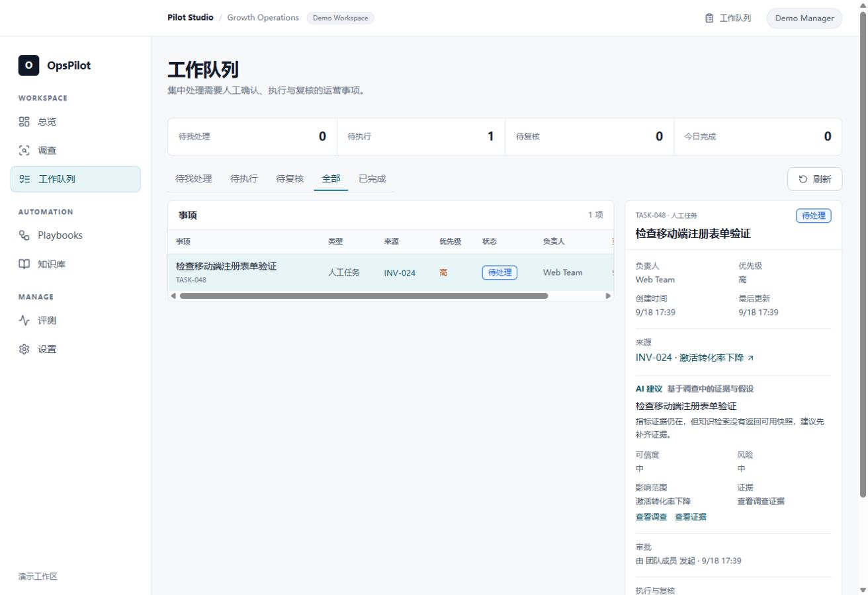Switch to the 待执行 tab

coord(244,178)
